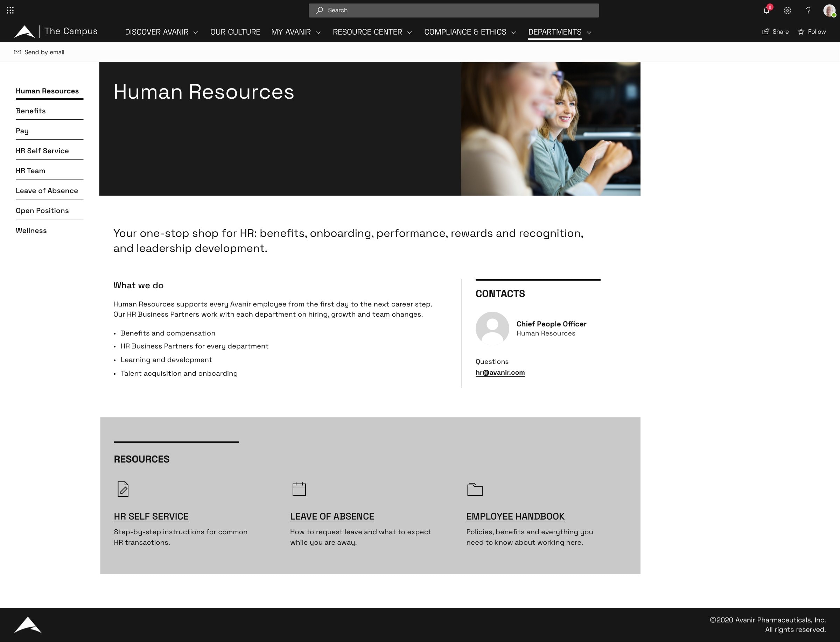The height and width of the screenshot is (642, 840).
Task: Expand the Discover Avanir chevron
Action: [x=196, y=33]
